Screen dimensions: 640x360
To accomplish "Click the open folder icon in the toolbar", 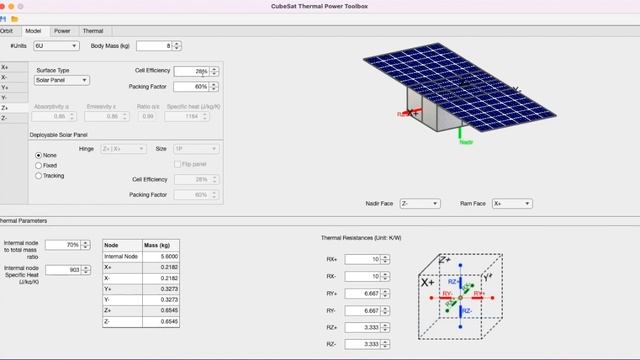I will [15, 19].
